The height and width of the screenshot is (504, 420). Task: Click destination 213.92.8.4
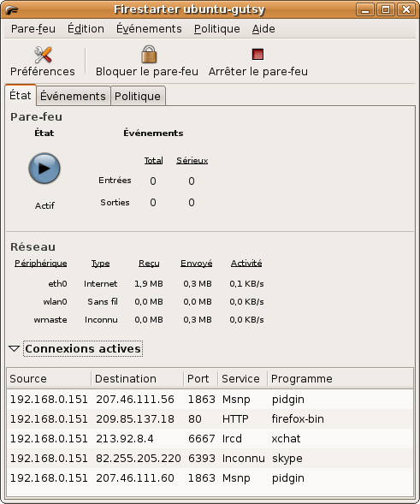pos(125,438)
